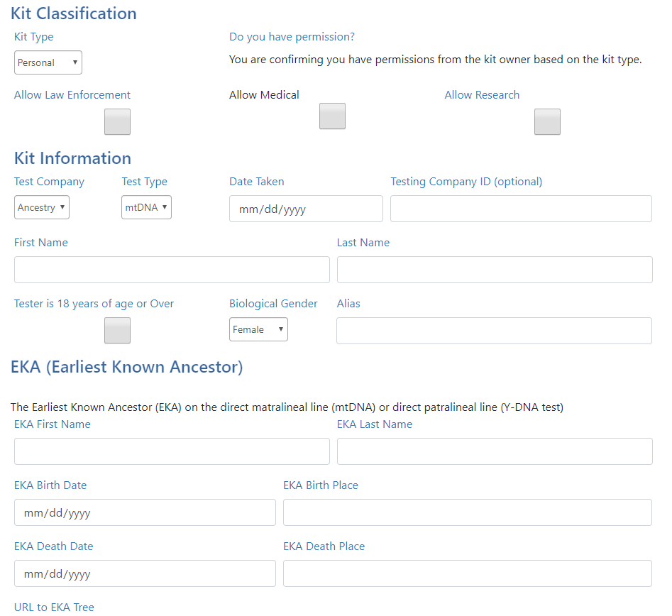Click the 'Biological Gender' label

pos(273,304)
